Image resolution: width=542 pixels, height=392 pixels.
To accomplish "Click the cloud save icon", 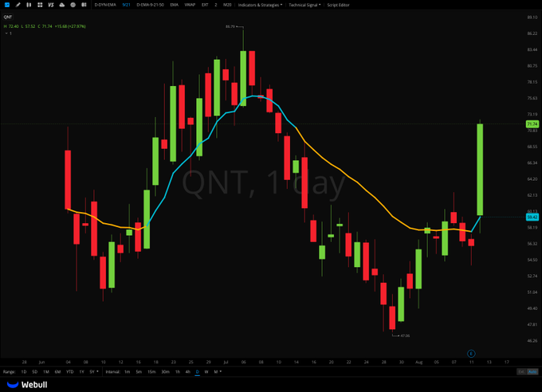I will click(x=62, y=5).
